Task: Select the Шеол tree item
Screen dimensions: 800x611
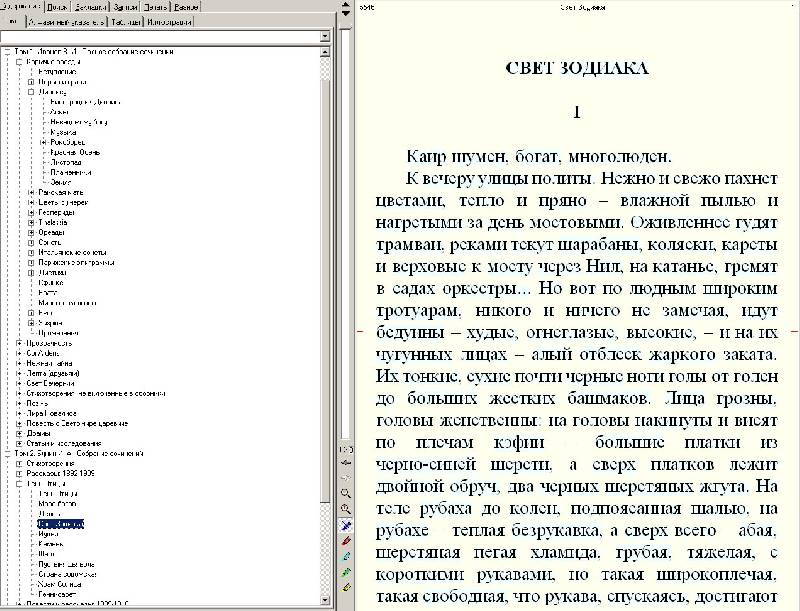Action: tap(46, 554)
